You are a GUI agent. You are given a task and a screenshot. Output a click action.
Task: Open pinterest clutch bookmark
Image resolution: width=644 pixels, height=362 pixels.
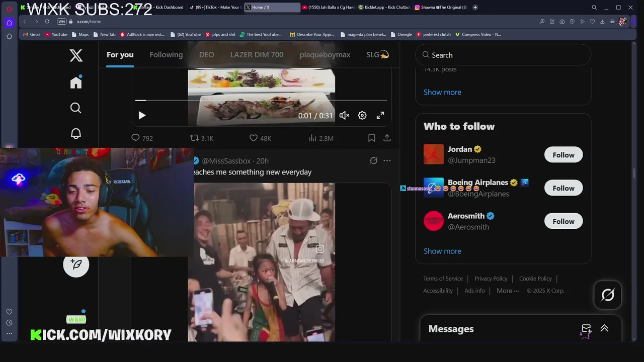(x=434, y=35)
